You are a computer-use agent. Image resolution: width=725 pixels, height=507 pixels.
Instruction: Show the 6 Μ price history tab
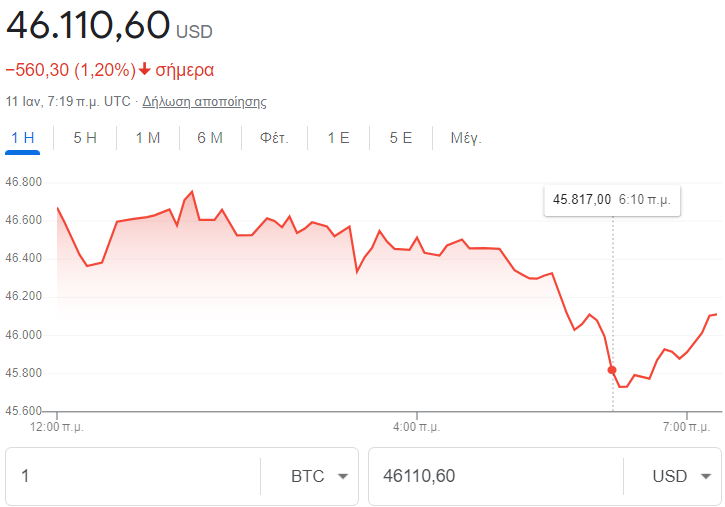coord(209,138)
